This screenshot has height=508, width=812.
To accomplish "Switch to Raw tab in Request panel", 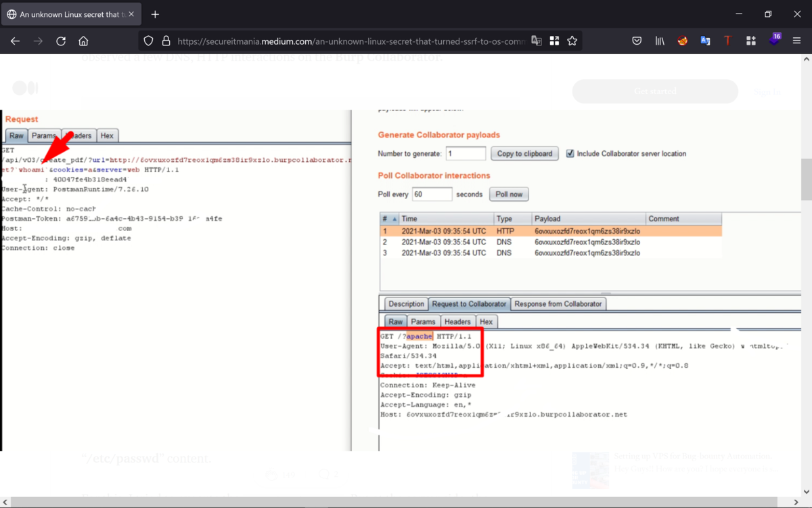I will 16,135.
